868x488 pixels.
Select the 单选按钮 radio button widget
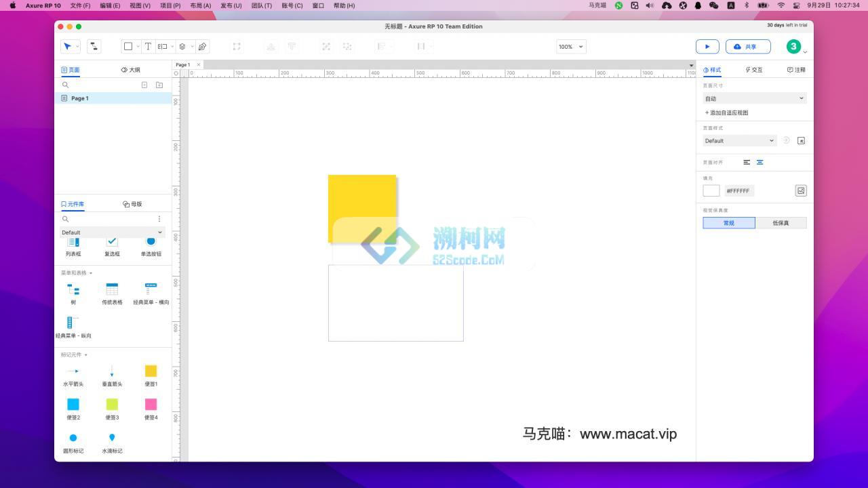coord(151,247)
